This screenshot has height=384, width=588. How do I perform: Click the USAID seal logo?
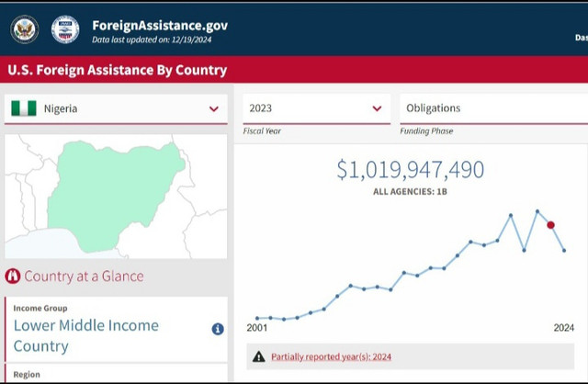click(65, 29)
